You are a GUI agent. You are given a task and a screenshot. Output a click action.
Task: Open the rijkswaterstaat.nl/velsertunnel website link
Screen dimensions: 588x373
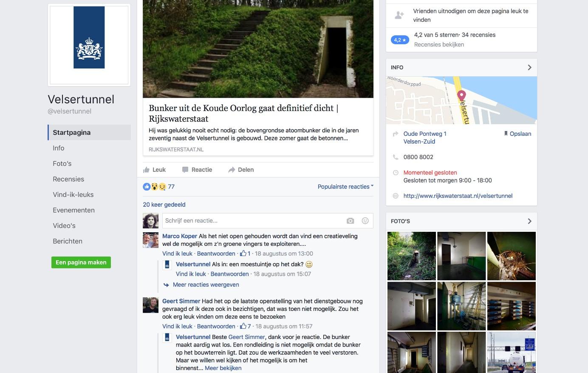[458, 196]
